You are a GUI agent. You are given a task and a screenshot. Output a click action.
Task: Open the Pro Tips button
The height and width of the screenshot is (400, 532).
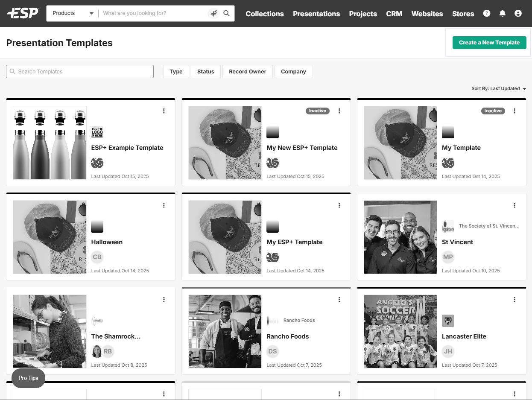[28, 378]
